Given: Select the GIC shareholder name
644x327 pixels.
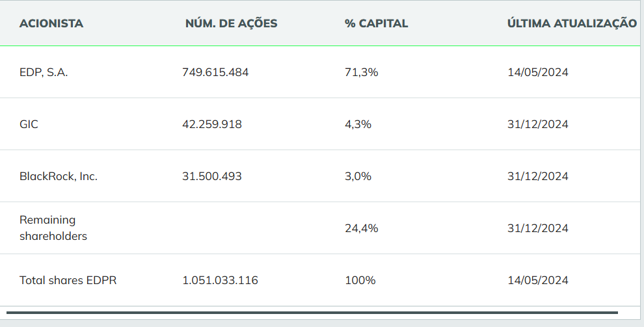Looking at the screenshot, I should [29, 124].
